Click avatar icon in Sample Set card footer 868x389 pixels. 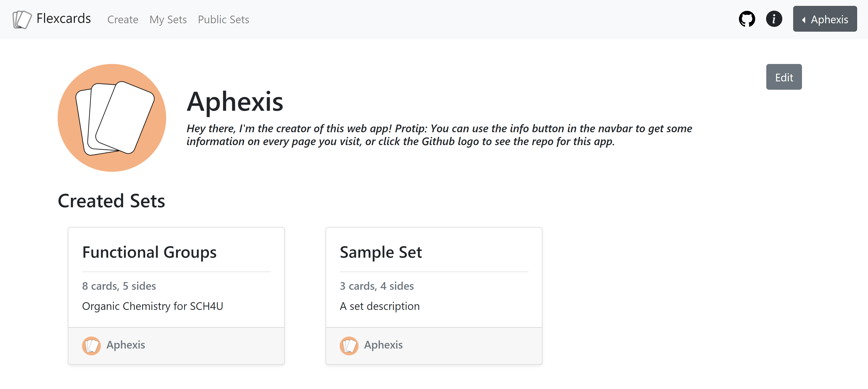(349, 346)
